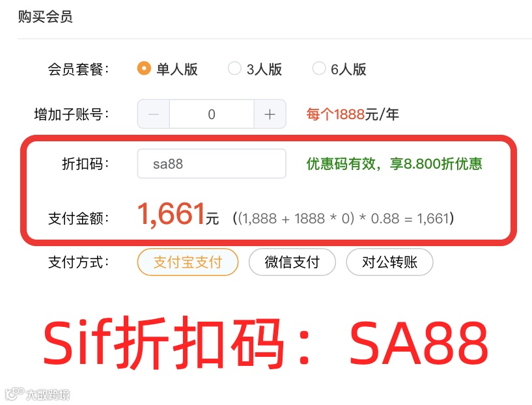Select the 单人版 radio button

144,68
